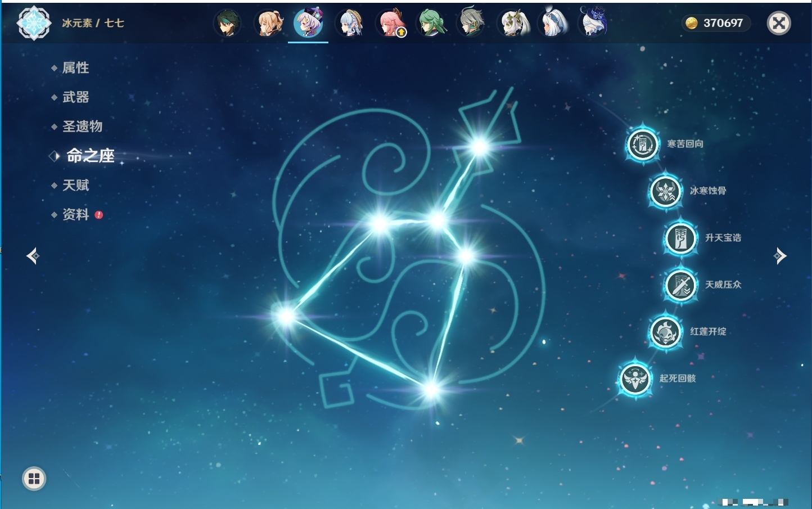Open the 天威压众 constellation icon

(x=680, y=285)
